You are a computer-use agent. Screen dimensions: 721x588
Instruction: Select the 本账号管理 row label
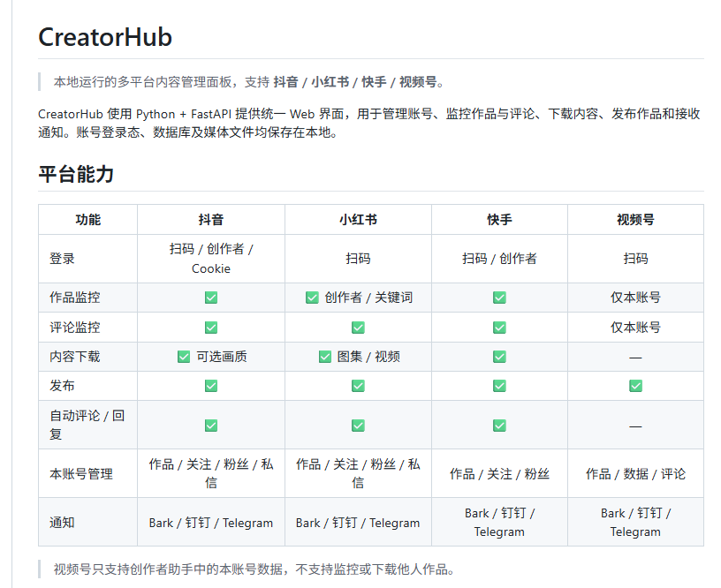(x=81, y=473)
